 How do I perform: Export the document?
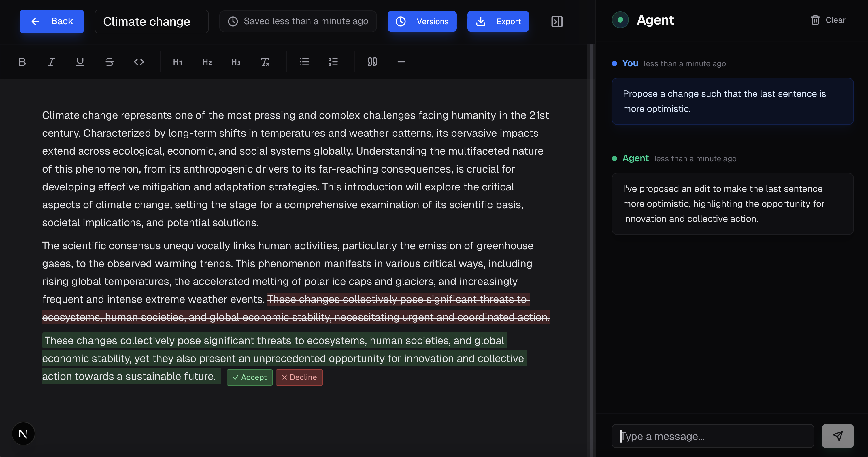click(498, 22)
